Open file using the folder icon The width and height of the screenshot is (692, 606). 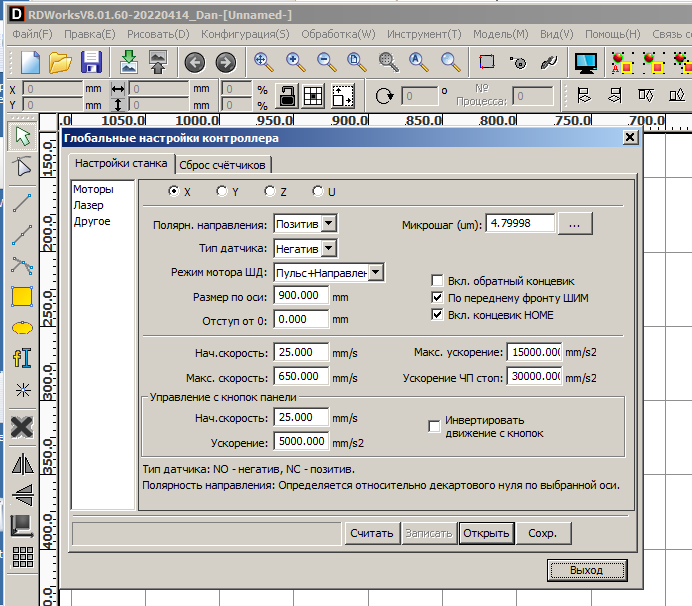tap(61, 62)
